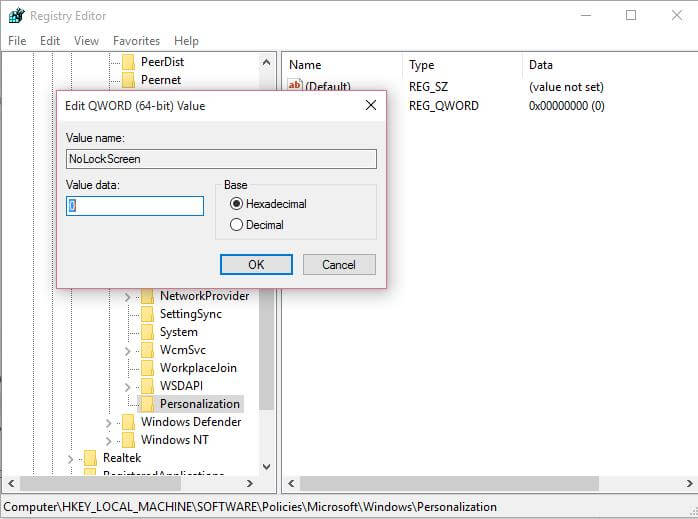
Task: Click the NetworkProvider folder icon
Action: point(147,296)
